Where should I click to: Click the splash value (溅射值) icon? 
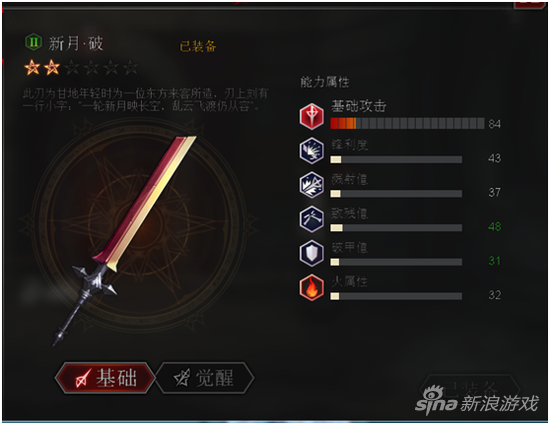pos(311,185)
